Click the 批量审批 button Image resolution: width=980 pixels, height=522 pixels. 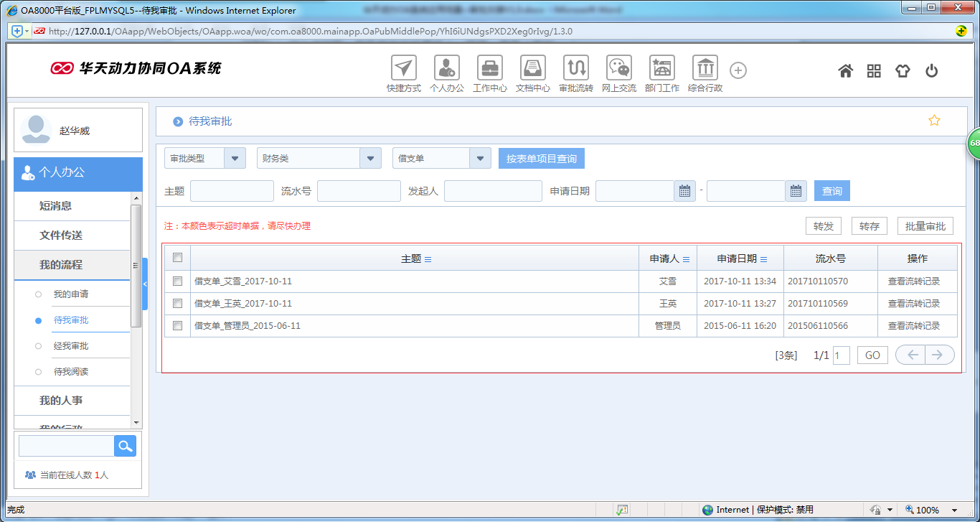(925, 226)
